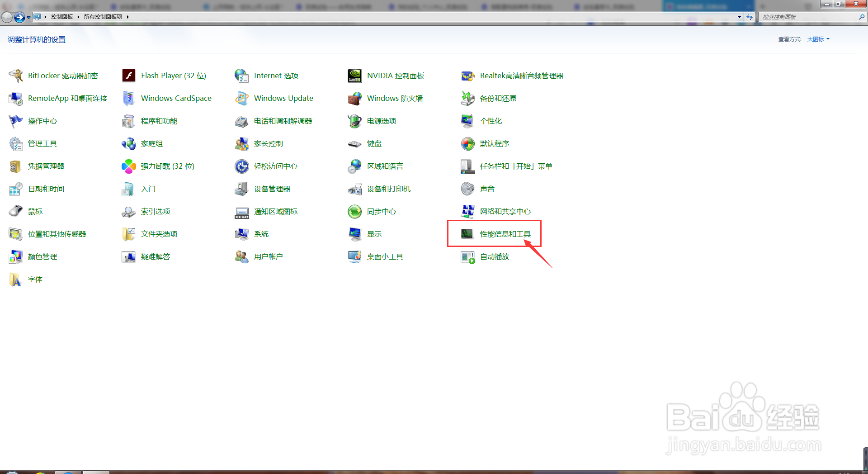Click the control panel icon in address bar
Image resolution: width=868 pixels, height=474 pixels.
point(37,17)
